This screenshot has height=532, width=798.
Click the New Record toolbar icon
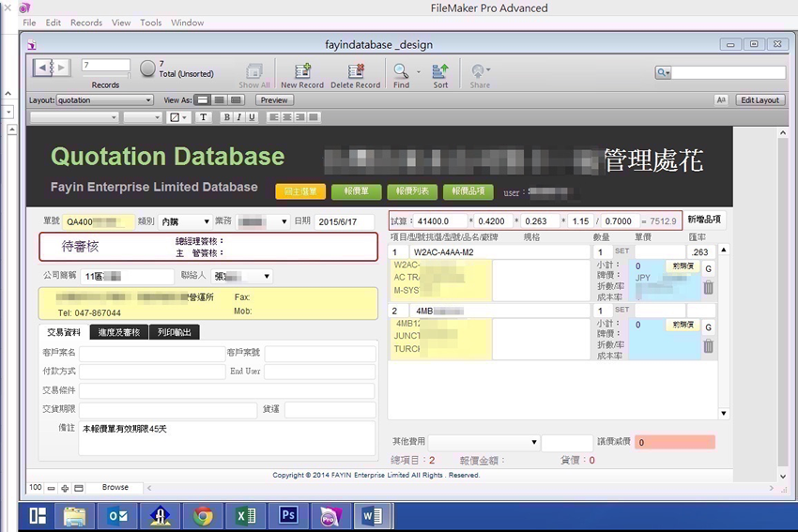tap(301, 72)
